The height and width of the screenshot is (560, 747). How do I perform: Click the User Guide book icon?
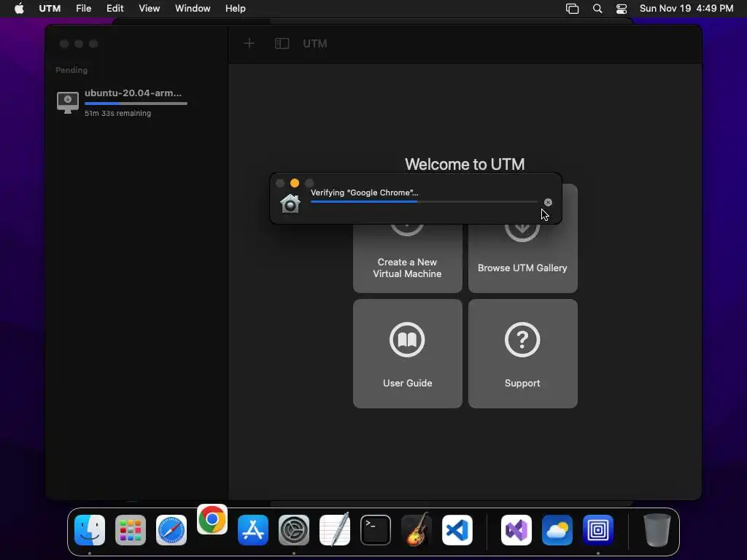[x=407, y=340]
